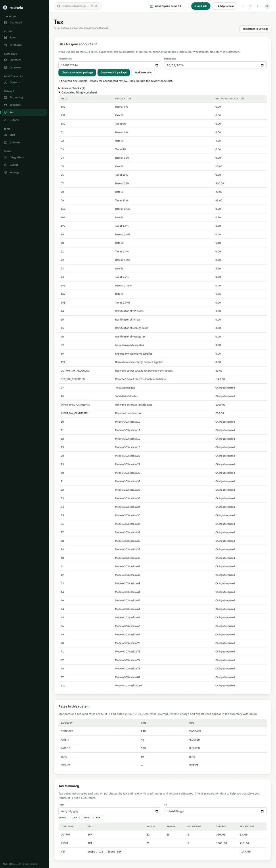
Task: Open the help question mark icon
Action: point(250,6)
